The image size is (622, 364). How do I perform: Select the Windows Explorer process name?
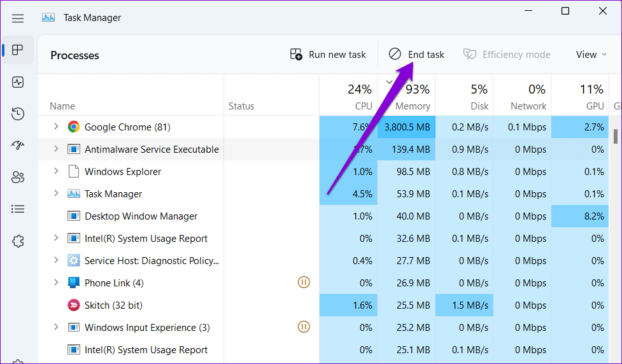pyautogui.click(x=123, y=172)
